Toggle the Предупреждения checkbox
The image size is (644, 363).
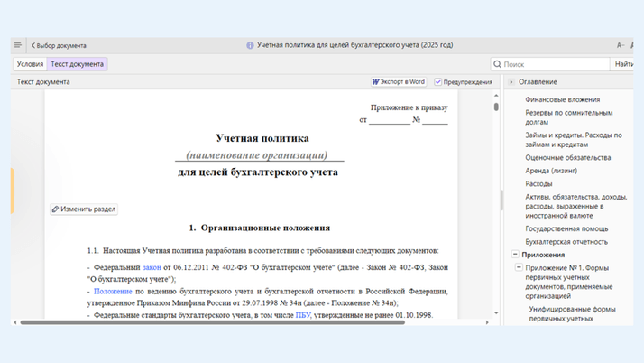[438, 82]
